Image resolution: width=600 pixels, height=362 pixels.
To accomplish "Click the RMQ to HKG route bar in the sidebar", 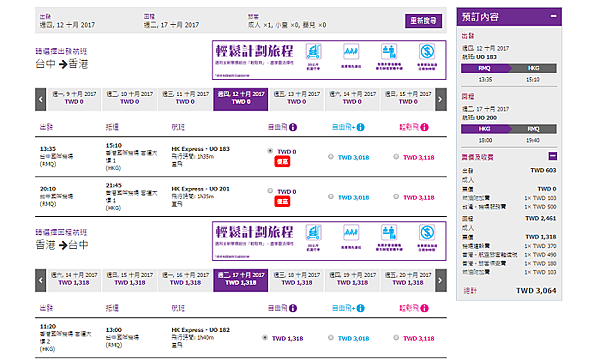I will pos(509,68).
